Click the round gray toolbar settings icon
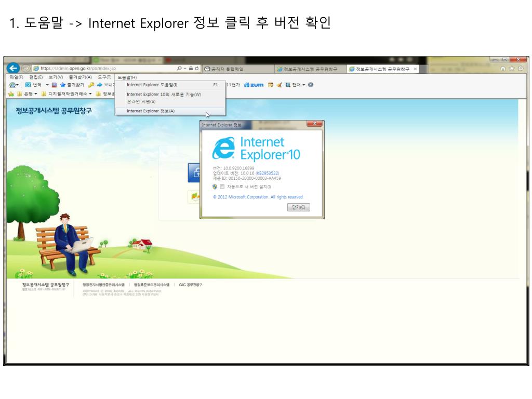 coord(311,85)
